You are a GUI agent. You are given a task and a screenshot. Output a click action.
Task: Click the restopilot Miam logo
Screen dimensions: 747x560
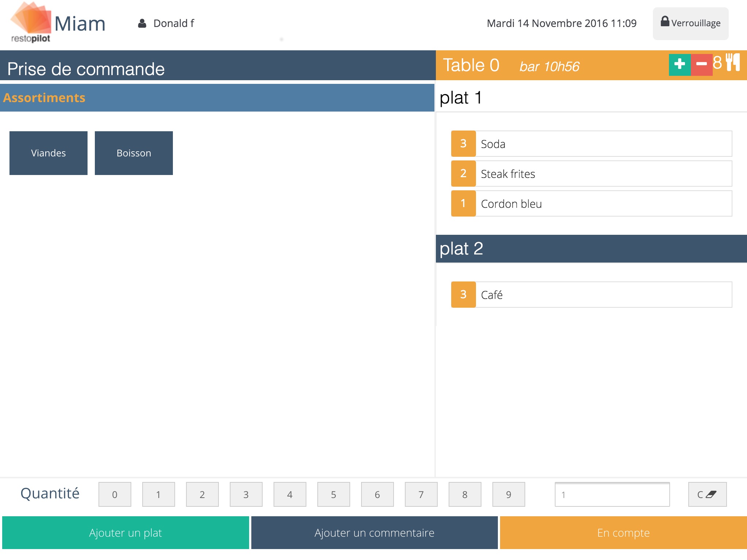[x=58, y=23]
